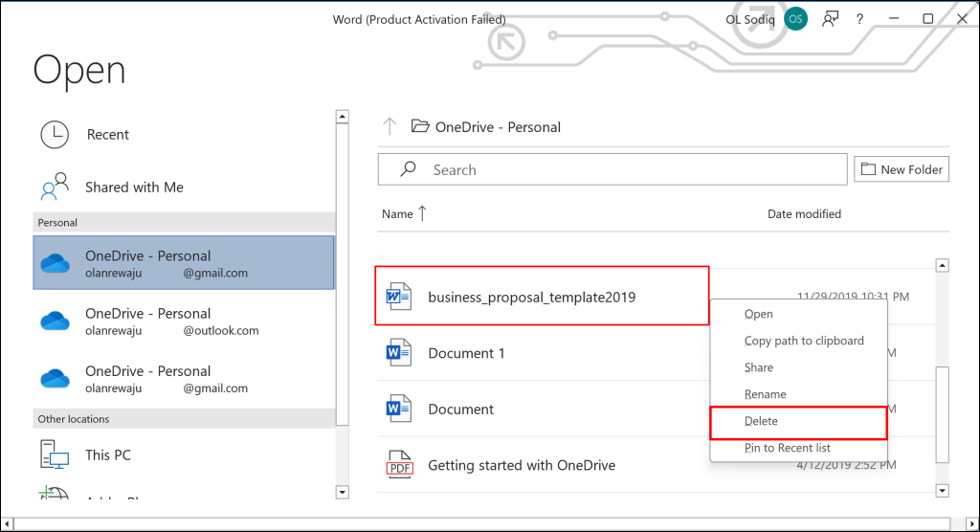Click the PDF icon for Getting started with OneDrive
Image resolution: width=980 pixels, height=532 pixels.
pos(398,466)
